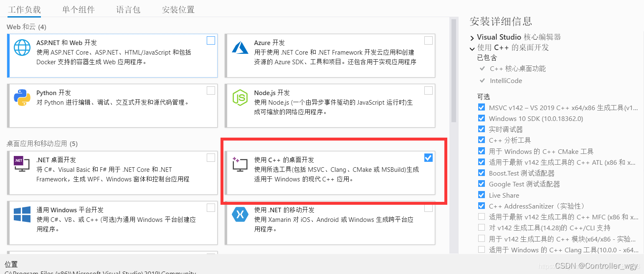Image resolution: width=644 pixels, height=274 pixels.
Task: Select the 通用 Windows 平台开发 card title
Action: 70,210
